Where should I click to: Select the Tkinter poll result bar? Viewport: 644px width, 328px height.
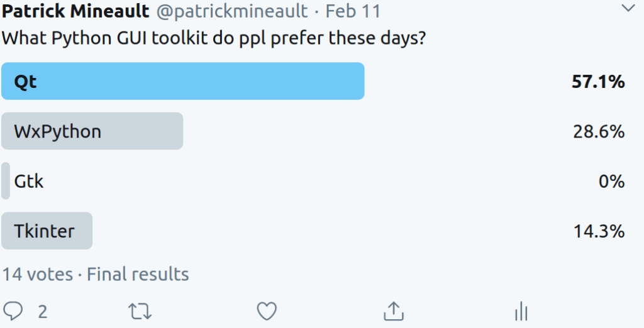click(x=47, y=231)
